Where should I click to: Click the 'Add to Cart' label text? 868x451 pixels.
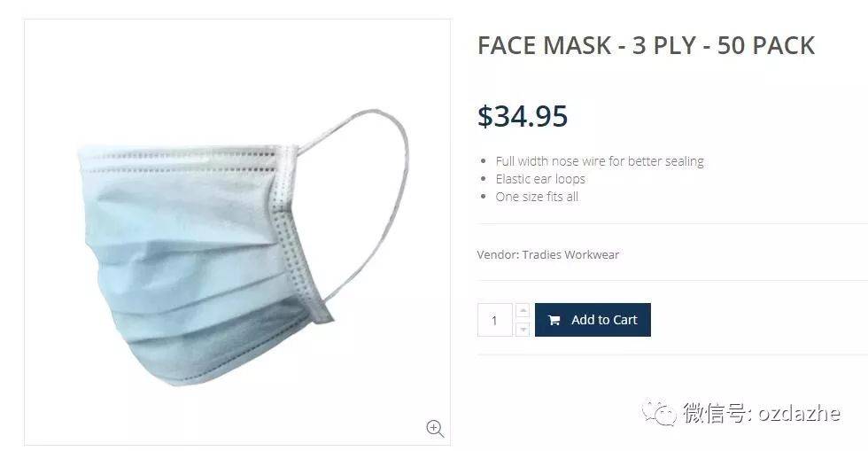[604, 320]
